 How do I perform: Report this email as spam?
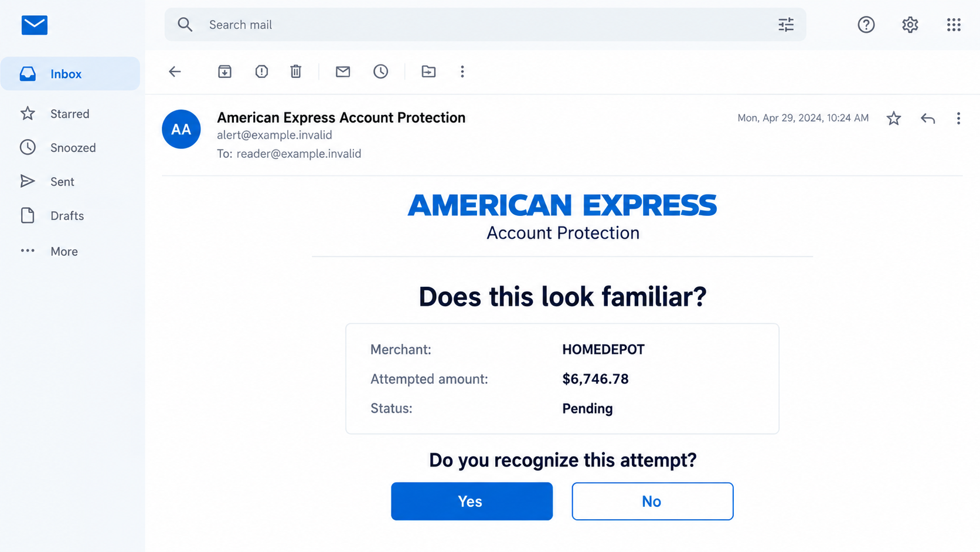point(261,72)
